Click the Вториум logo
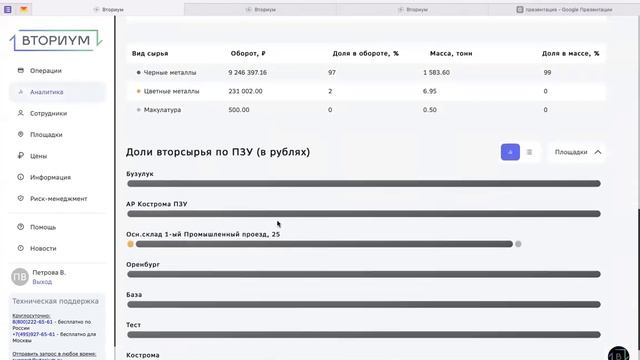This screenshot has height=360, width=640. tap(56, 40)
